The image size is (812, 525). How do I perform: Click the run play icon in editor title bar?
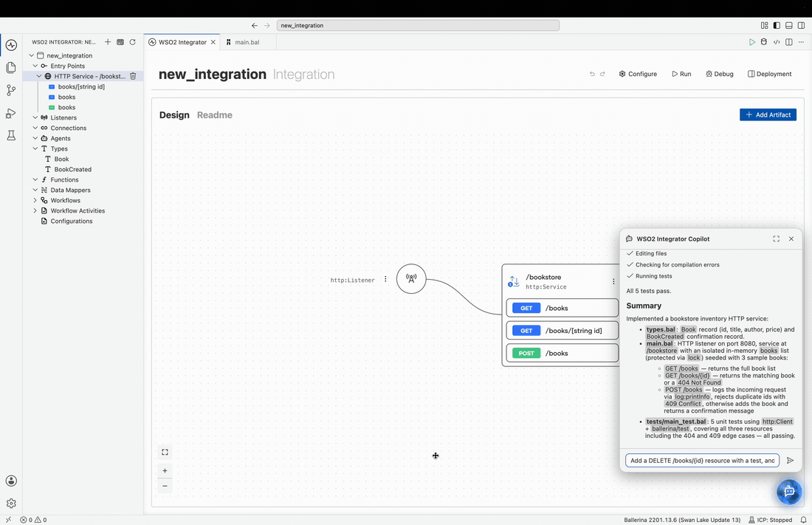pos(752,42)
